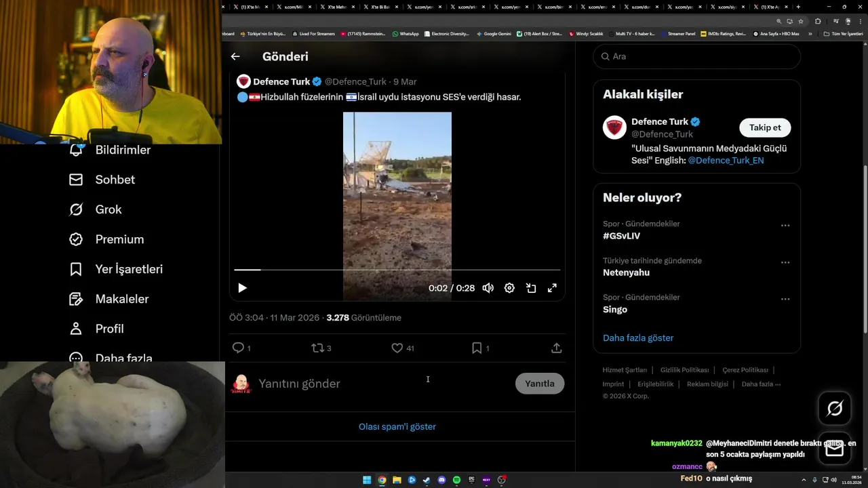Show hidden replies via Olası spam'i göster
The width and height of the screenshot is (868, 488).
point(397,426)
